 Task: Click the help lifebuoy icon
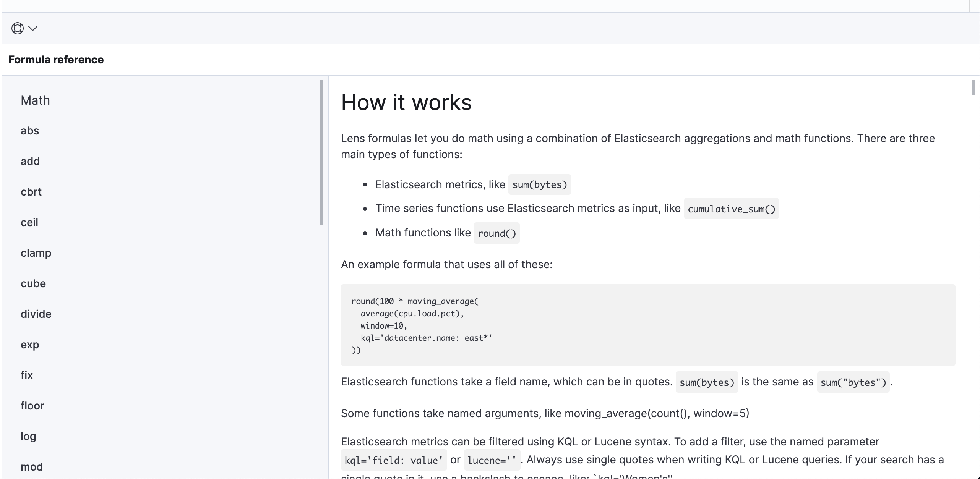[17, 28]
